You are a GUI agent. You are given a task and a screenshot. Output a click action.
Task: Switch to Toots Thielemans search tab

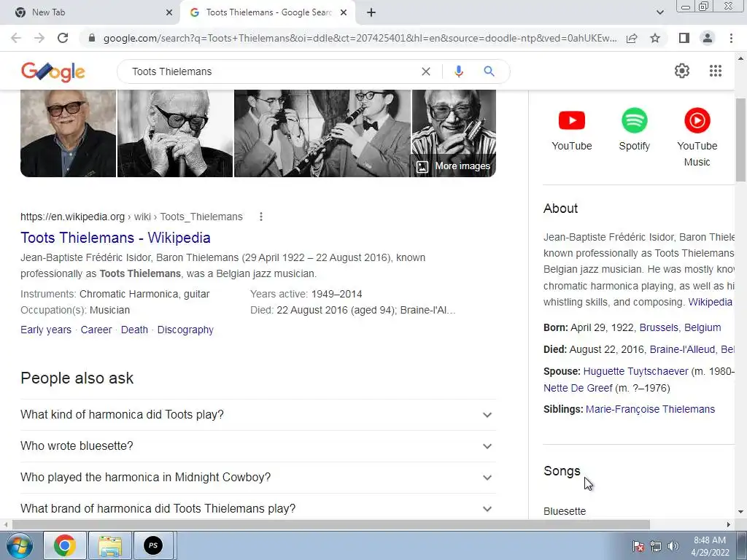pyautogui.click(x=267, y=12)
